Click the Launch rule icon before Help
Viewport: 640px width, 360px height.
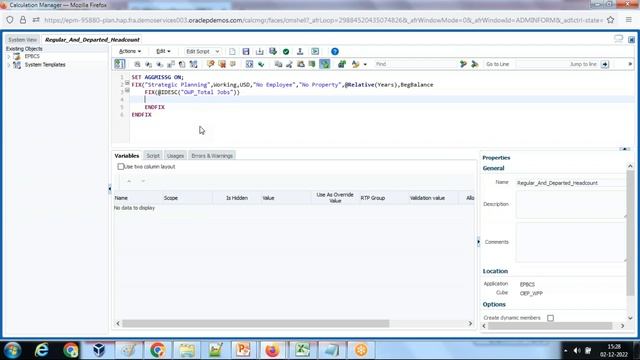coord(315,51)
